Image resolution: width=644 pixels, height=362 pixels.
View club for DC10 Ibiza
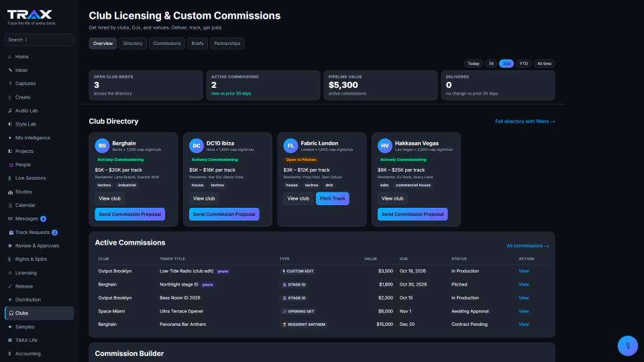pyautogui.click(x=204, y=198)
